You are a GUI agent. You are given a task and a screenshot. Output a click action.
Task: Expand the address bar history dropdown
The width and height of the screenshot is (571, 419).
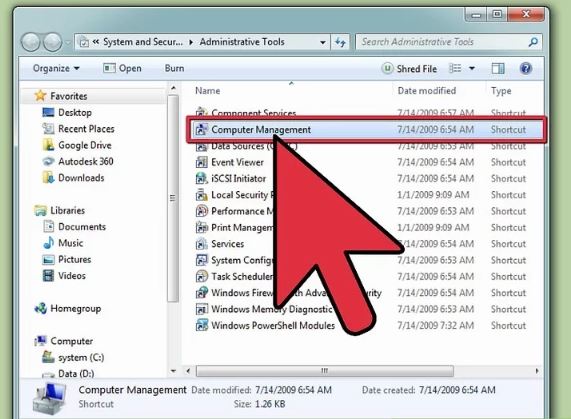[323, 42]
